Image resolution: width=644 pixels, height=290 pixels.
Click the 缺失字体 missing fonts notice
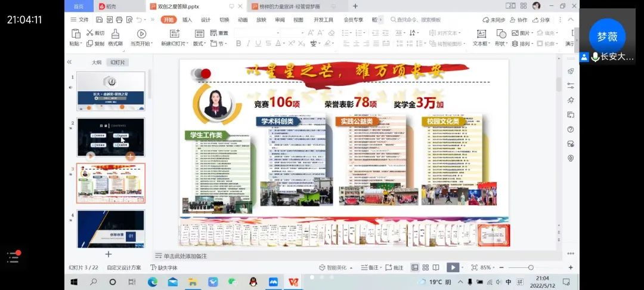pyautogui.click(x=165, y=268)
